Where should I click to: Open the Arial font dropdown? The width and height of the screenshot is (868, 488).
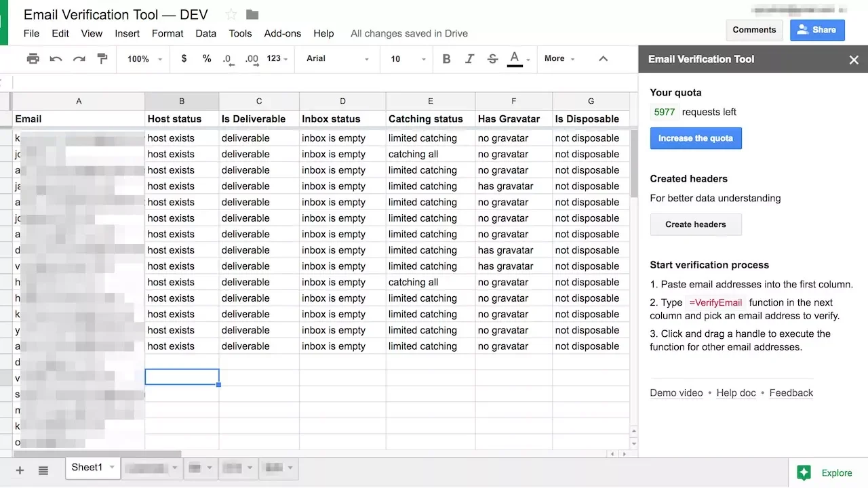pos(337,59)
